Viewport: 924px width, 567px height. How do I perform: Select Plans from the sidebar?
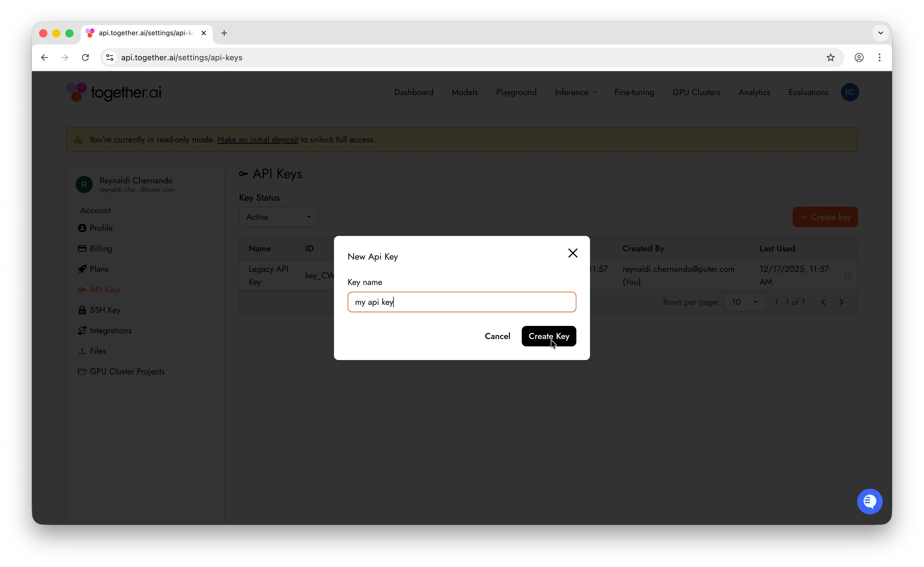coord(99,269)
